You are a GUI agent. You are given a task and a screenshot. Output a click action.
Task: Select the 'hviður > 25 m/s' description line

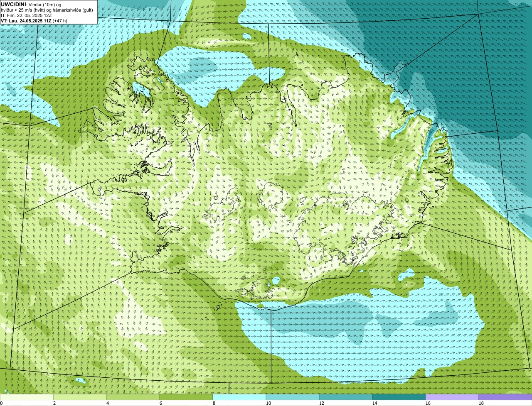click(x=47, y=10)
